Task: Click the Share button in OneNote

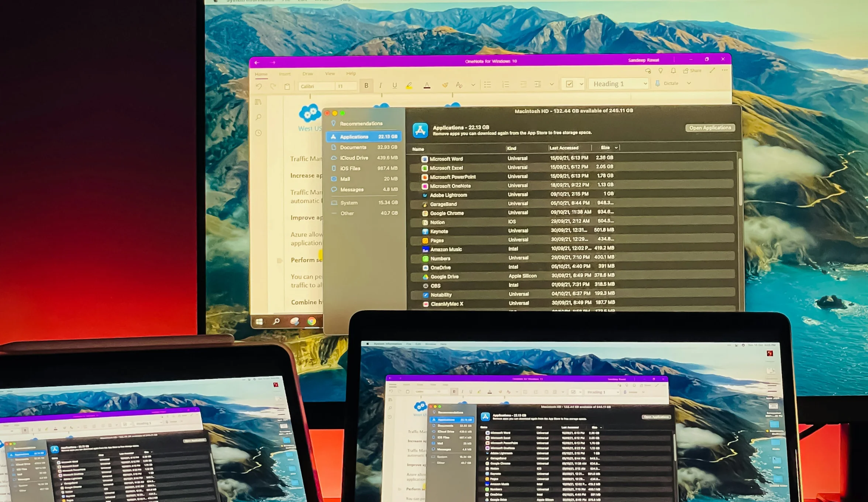Action: tap(692, 71)
